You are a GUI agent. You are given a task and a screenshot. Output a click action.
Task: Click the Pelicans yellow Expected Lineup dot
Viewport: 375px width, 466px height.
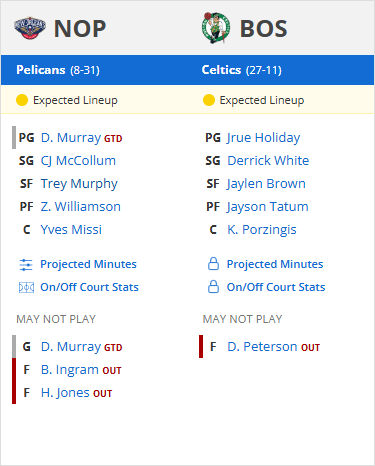pyautogui.click(x=22, y=100)
